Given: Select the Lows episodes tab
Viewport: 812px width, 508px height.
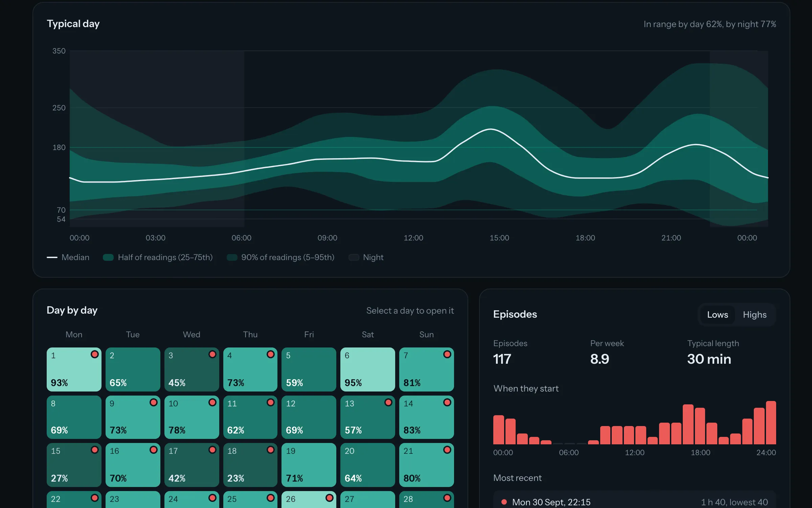Looking at the screenshot, I should (x=717, y=315).
